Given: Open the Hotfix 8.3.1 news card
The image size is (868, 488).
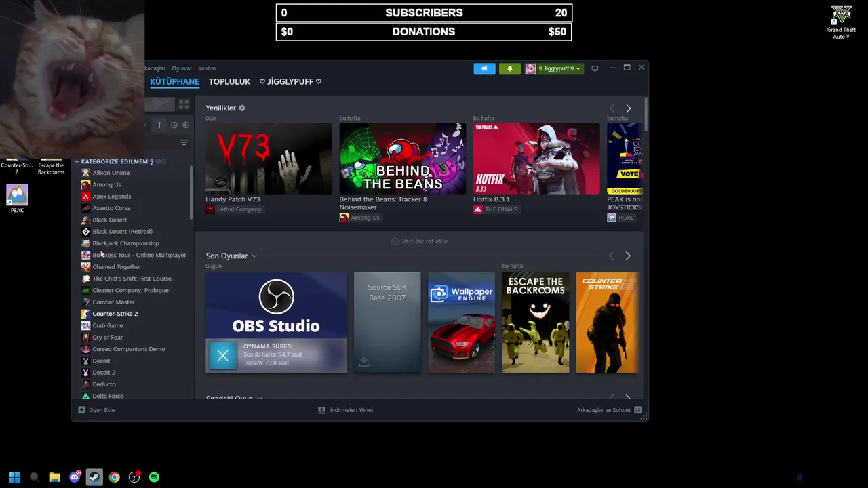Looking at the screenshot, I should (536, 159).
